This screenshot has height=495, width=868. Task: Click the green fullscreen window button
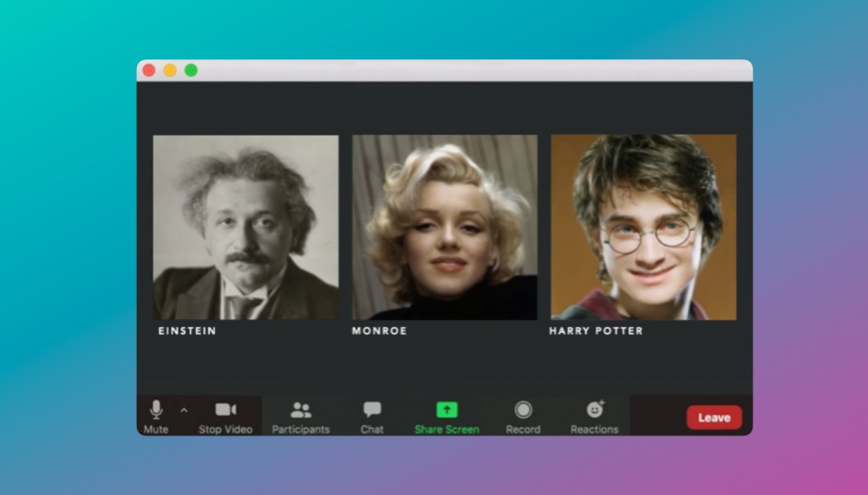point(191,70)
